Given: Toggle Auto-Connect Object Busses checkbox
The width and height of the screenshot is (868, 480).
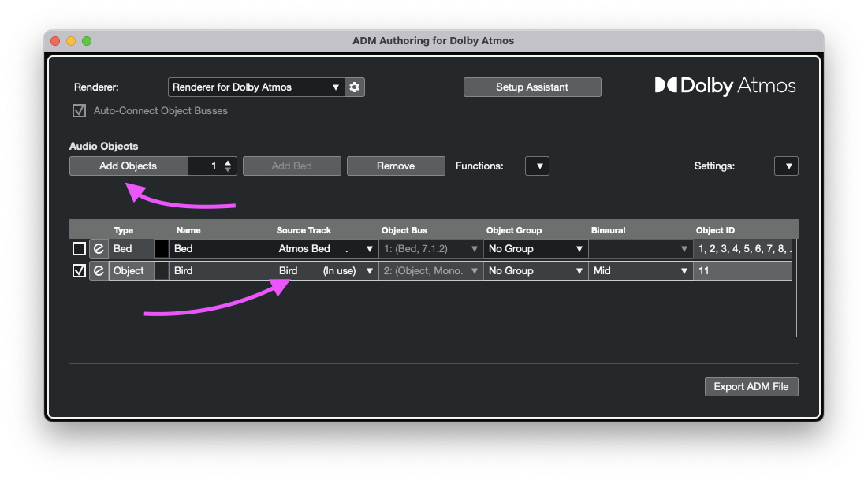Looking at the screenshot, I should coord(79,111).
